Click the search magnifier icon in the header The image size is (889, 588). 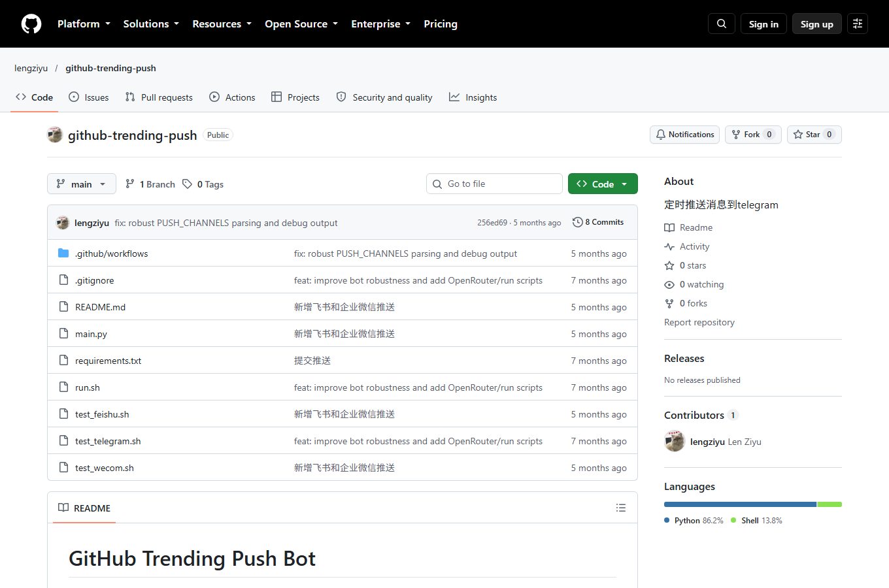coord(722,24)
